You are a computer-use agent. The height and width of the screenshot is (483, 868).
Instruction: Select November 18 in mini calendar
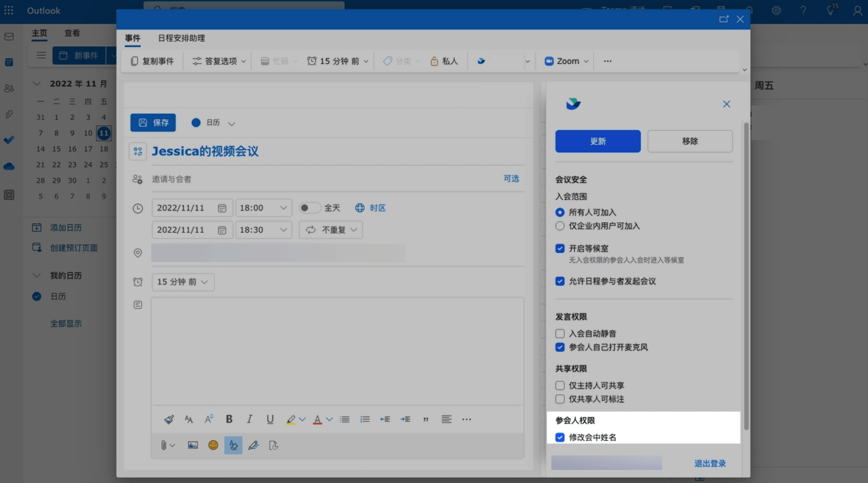104,149
